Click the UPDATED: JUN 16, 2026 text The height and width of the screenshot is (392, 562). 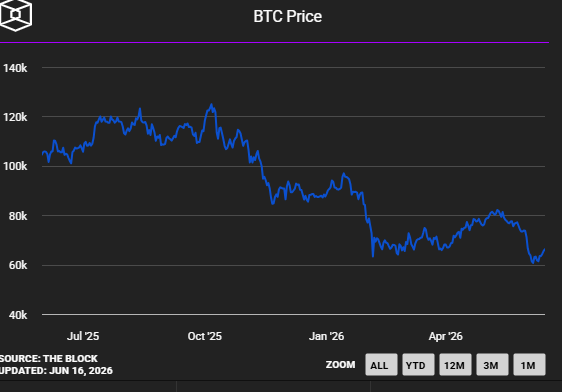[56, 371]
